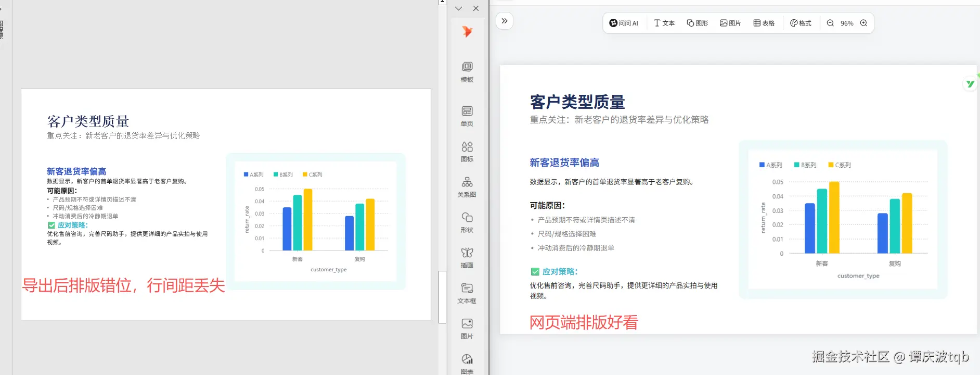Open the 图表 chart panel in sidebar
The height and width of the screenshot is (375, 980).
pos(467,364)
